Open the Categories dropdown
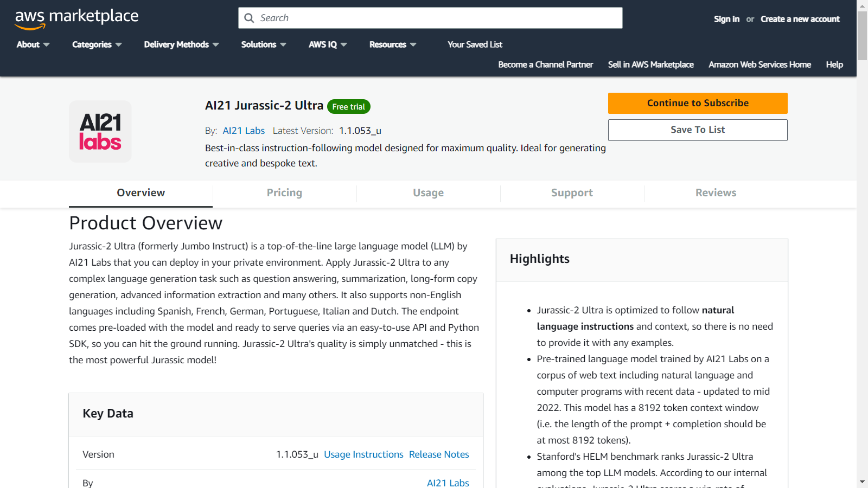Viewport: 868px width, 488px height. pyautogui.click(x=97, y=44)
